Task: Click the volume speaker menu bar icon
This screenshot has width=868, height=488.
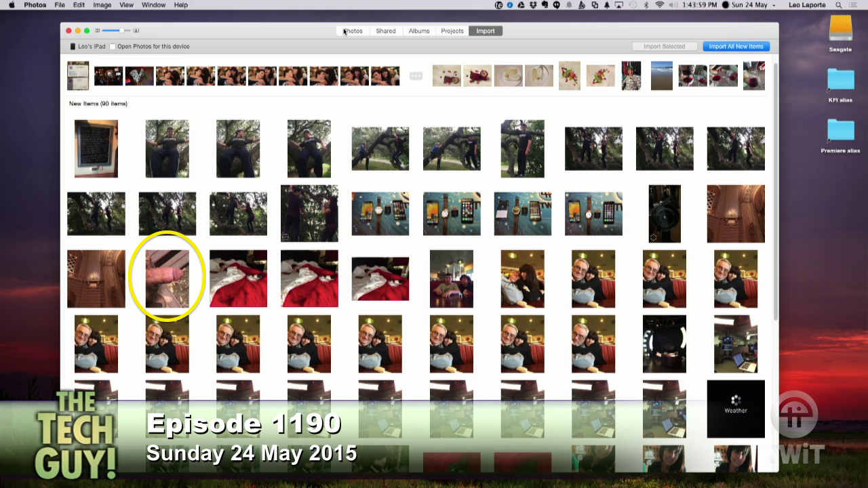Action: point(673,5)
